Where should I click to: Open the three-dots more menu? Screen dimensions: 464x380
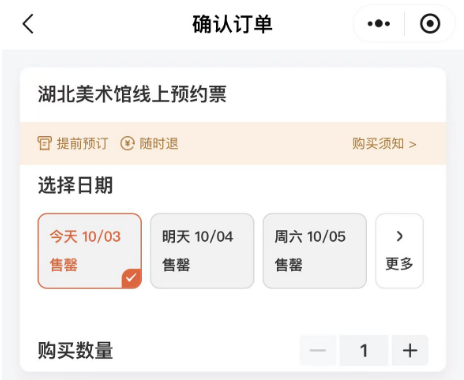(x=379, y=24)
